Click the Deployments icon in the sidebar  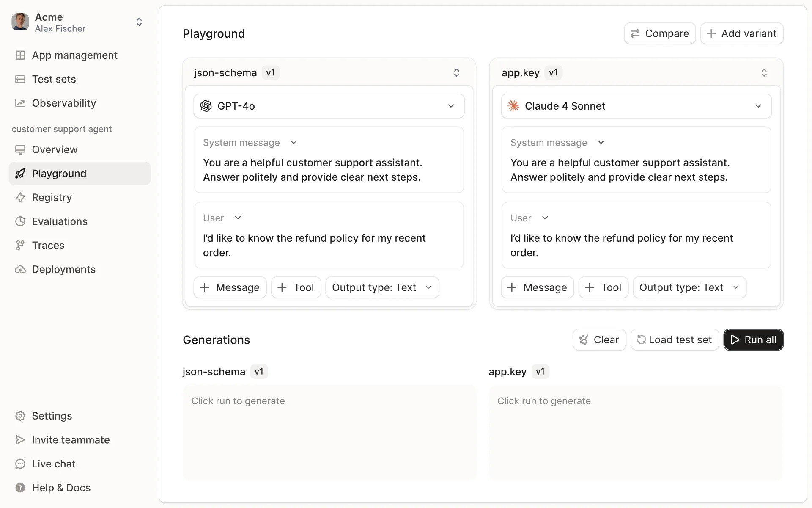coord(20,269)
